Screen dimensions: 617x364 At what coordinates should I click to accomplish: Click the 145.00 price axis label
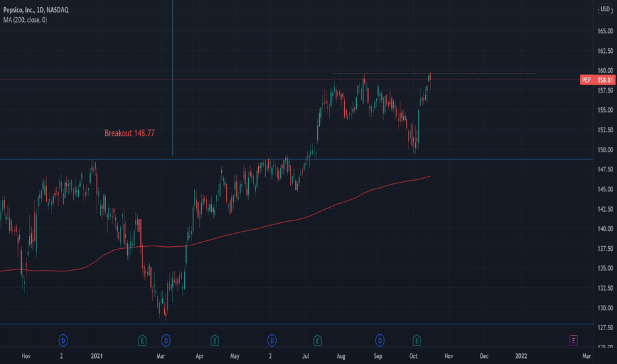point(605,189)
